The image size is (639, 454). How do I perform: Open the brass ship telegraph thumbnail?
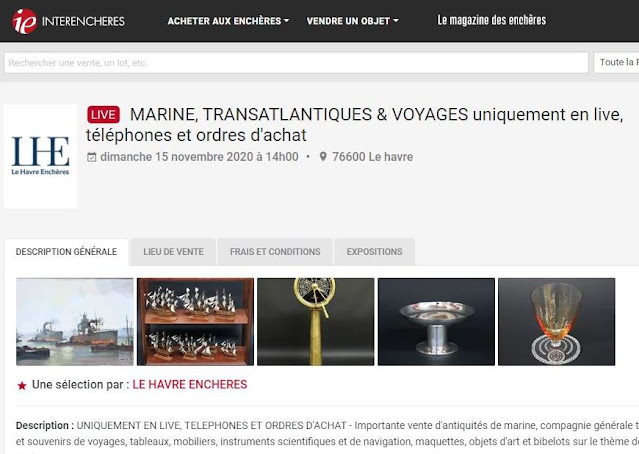coord(315,322)
